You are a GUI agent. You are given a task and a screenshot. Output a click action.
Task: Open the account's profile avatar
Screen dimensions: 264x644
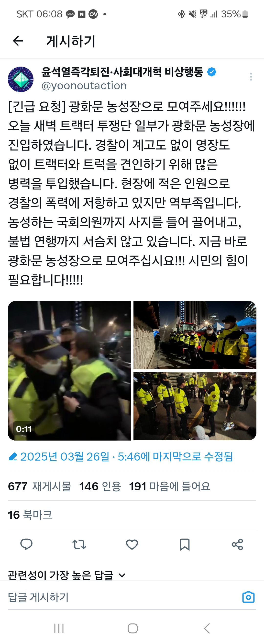point(21,79)
